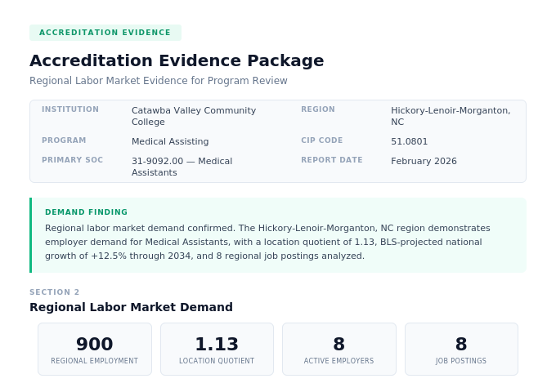This screenshot has width=556, height=392.
Task: Select 31-9092.00 — Medical Assistants value
Action: [182, 167]
